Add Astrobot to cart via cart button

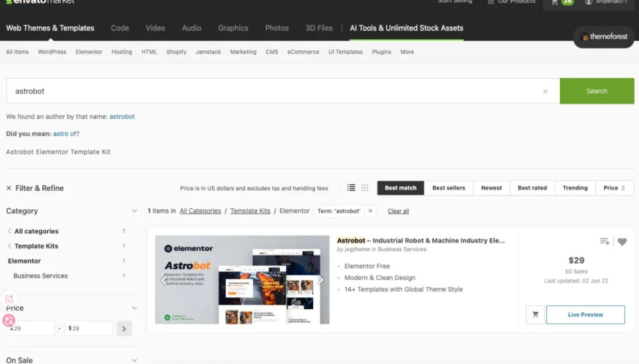point(535,315)
